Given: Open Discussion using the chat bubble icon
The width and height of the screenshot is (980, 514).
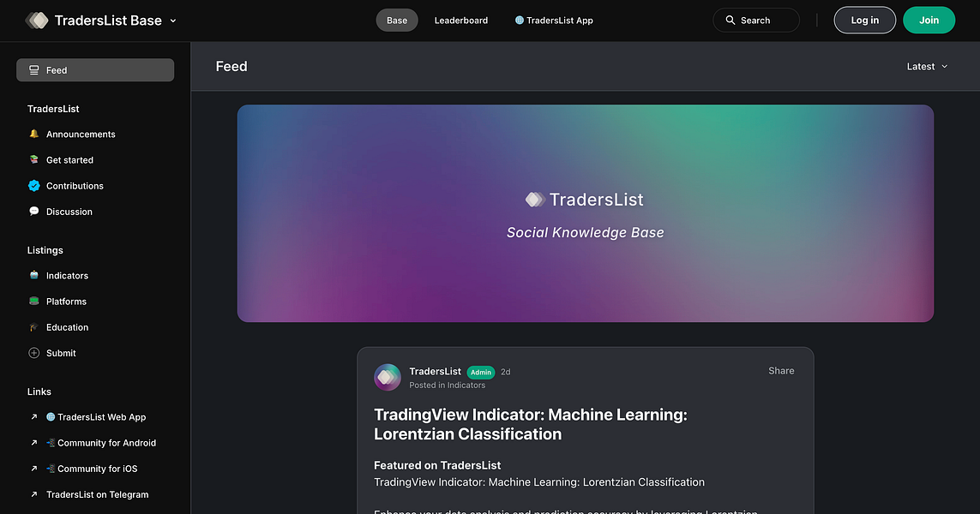Looking at the screenshot, I should (34, 212).
